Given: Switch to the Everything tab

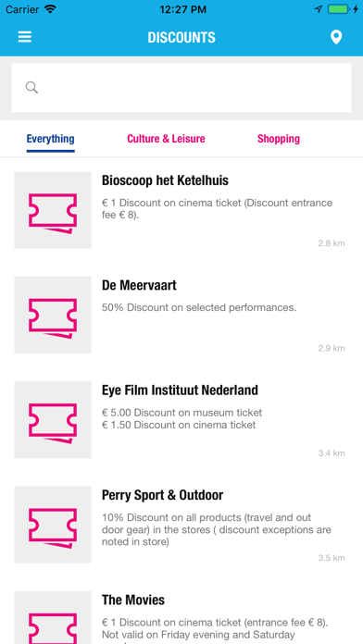Looking at the screenshot, I should pyautogui.click(x=51, y=139).
